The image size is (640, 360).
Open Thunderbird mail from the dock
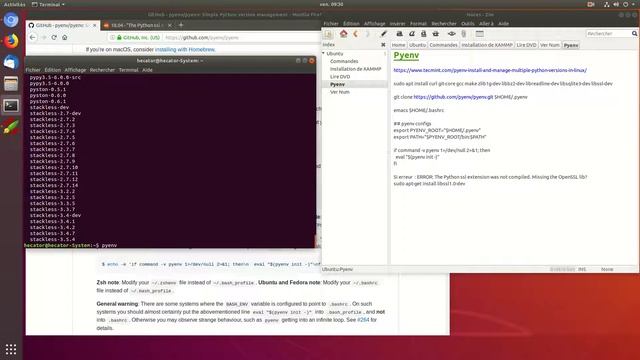click(x=11, y=62)
